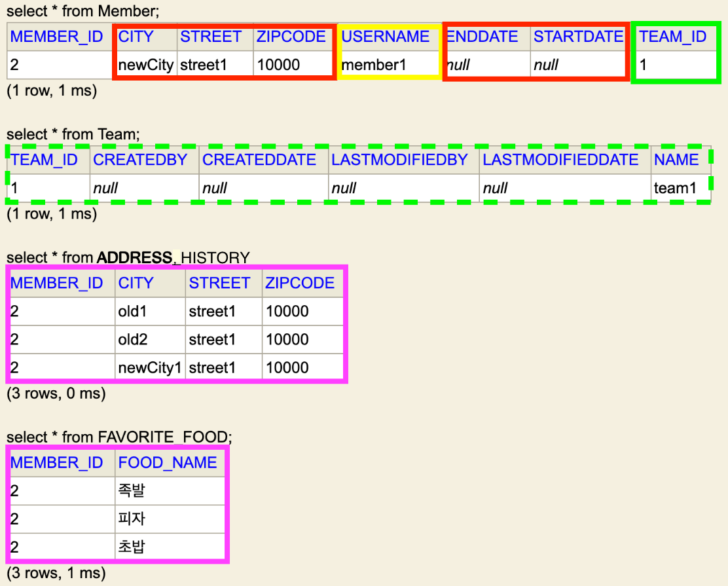Click the FOOD_NAME column header
728x586 pixels.
pos(168,462)
